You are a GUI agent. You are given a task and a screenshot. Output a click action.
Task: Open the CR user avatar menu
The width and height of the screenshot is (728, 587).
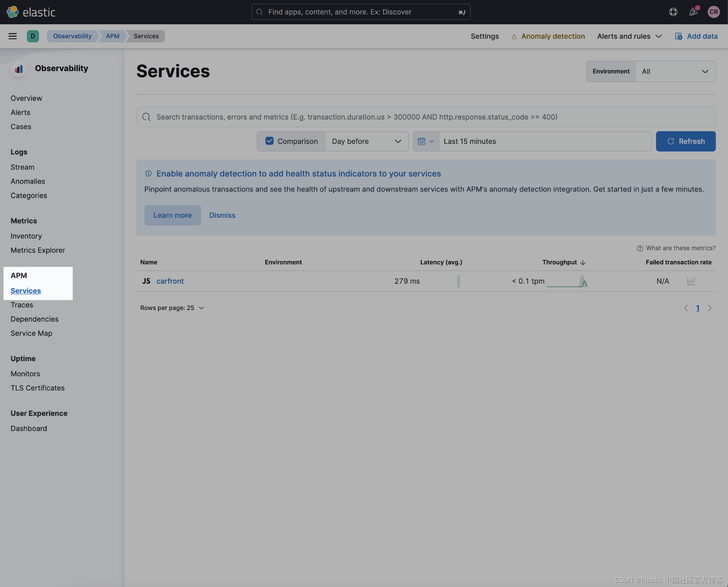[x=713, y=12]
